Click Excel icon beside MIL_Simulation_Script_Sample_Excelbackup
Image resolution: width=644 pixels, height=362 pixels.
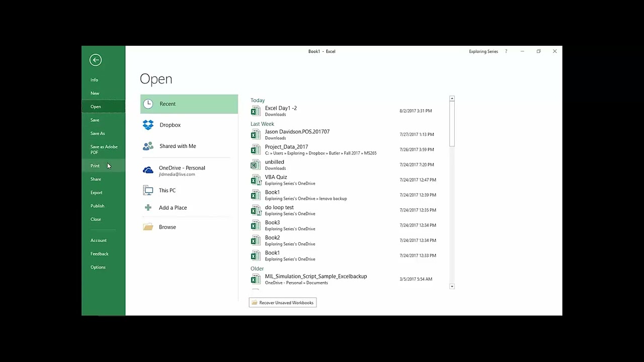point(256,279)
